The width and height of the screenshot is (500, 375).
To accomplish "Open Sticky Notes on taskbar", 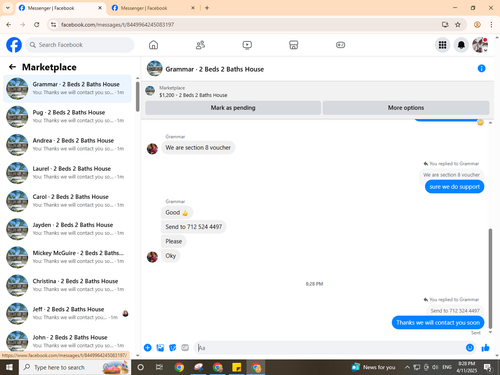I will 237,367.
